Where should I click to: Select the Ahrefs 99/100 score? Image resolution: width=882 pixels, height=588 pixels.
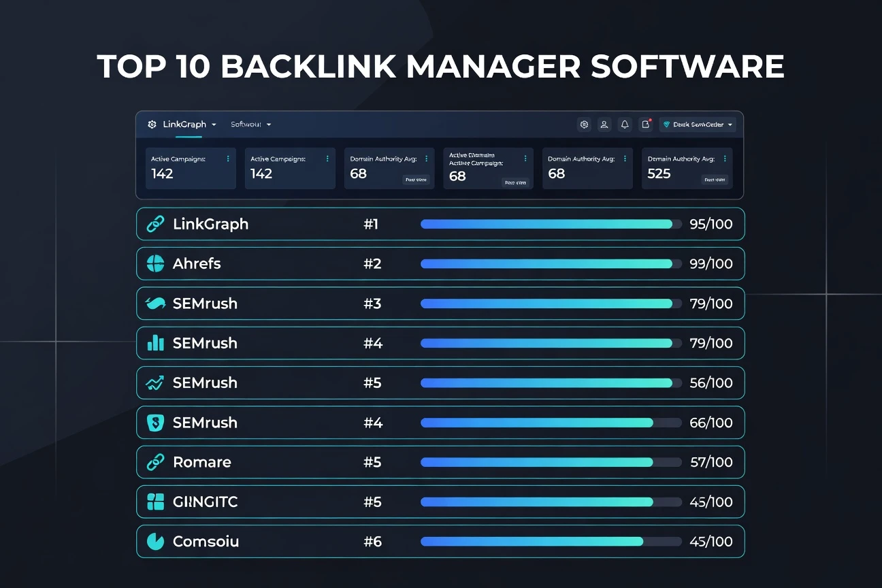click(710, 264)
